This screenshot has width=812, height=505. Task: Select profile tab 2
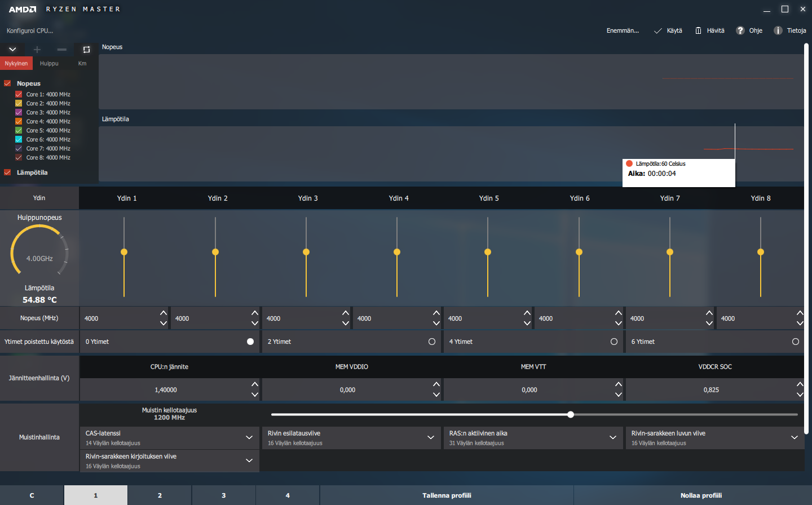pos(160,495)
